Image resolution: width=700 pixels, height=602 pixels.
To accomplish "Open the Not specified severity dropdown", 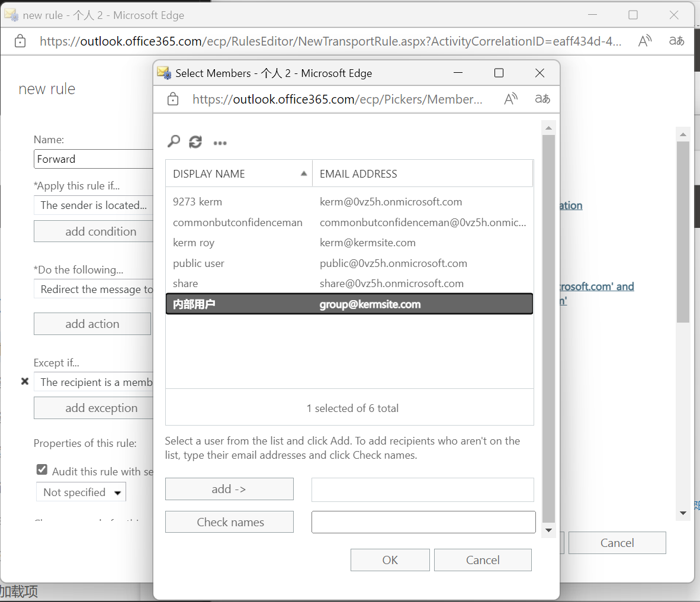I will click(x=81, y=492).
